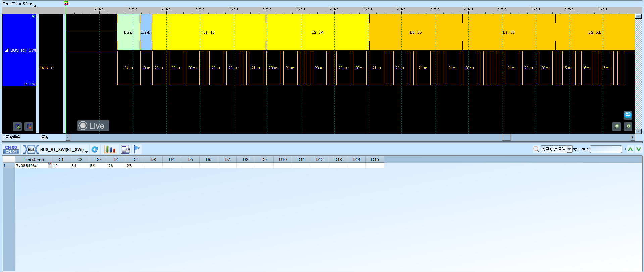Click the first light-green Break segment

[129, 32]
